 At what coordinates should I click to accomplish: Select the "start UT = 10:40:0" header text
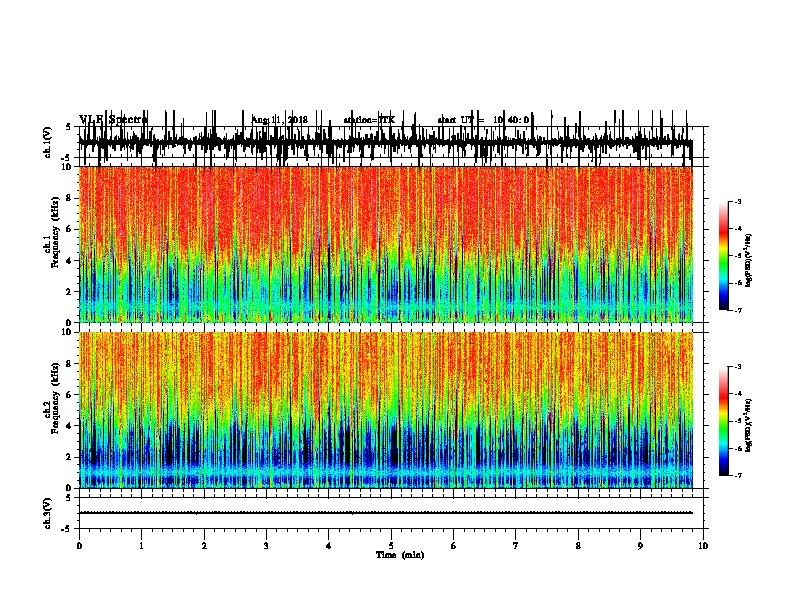[483, 120]
